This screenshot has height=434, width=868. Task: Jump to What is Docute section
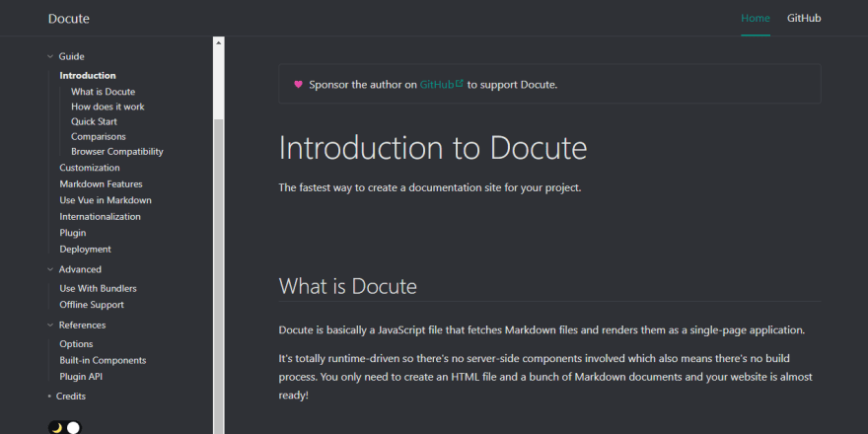point(103,92)
